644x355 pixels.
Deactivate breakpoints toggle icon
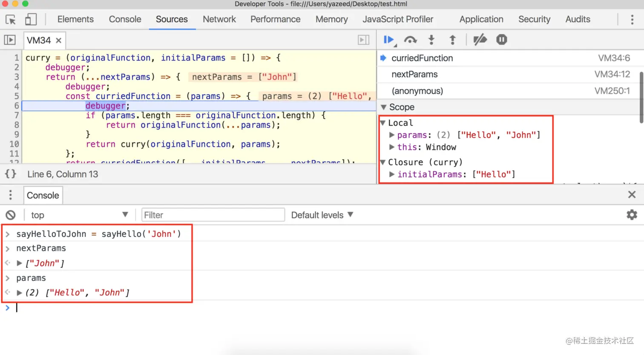[480, 40]
